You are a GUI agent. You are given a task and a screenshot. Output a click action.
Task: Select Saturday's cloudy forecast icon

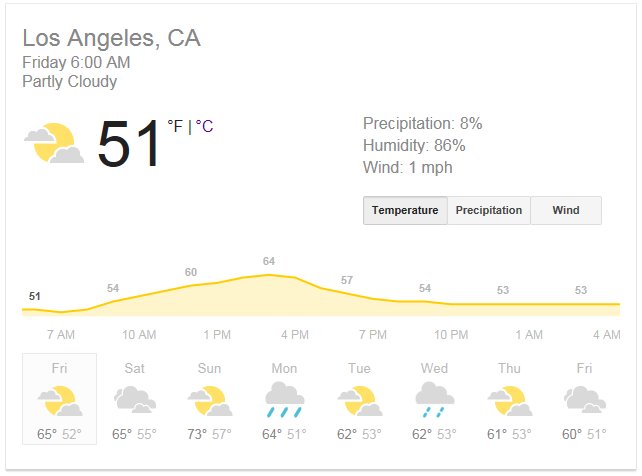pos(135,399)
